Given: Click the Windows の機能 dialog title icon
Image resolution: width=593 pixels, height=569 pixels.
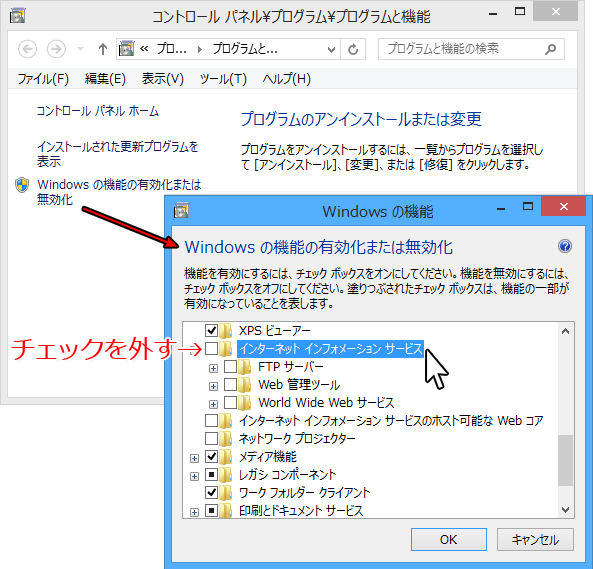Looking at the screenshot, I should click(181, 210).
